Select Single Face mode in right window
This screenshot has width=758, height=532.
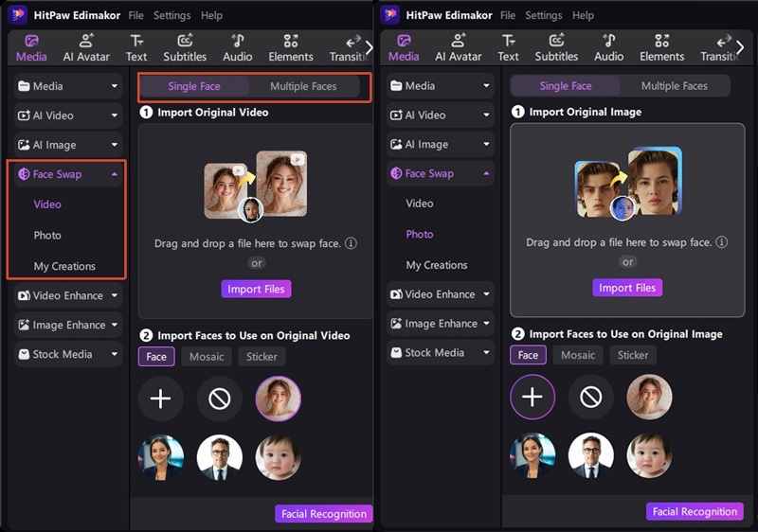click(x=566, y=86)
